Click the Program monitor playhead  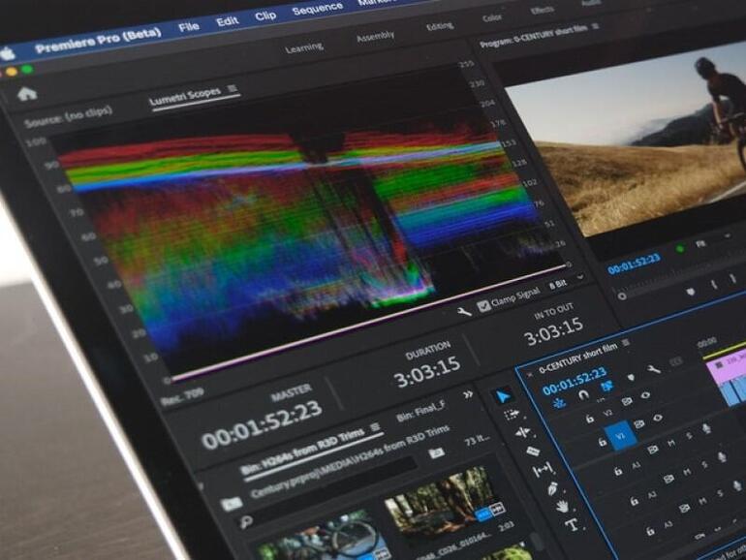point(621,296)
